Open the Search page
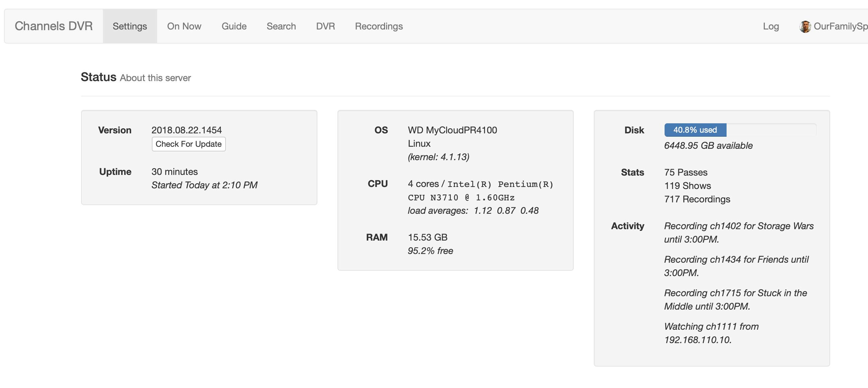The width and height of the screenshot is (868, 388). click(x=281, y=26)
